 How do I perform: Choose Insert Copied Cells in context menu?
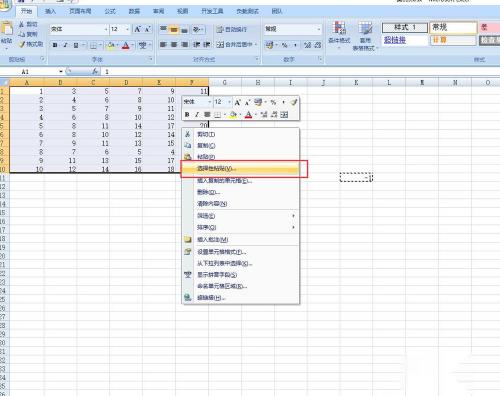point(240,181)
